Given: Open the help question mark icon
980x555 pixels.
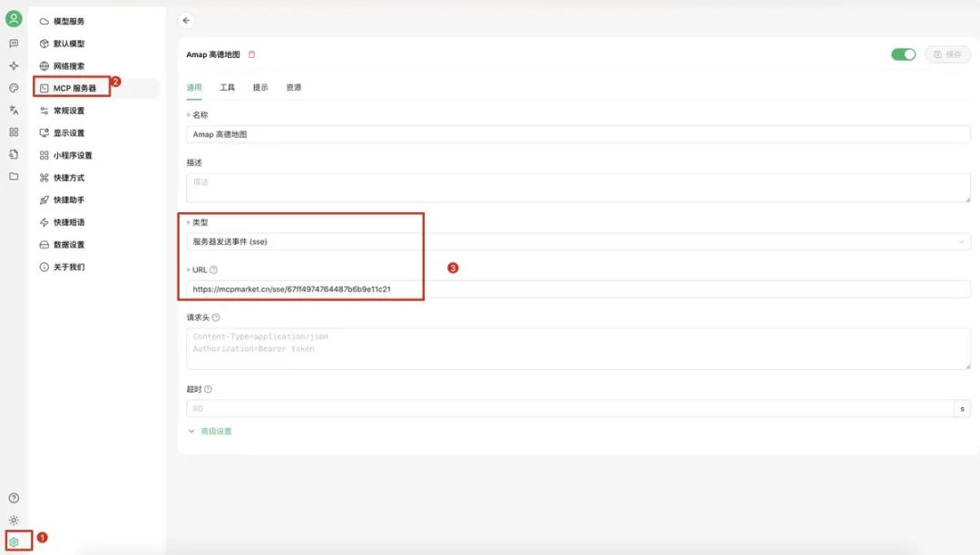Looking at the screenshot, I should 14,498.
